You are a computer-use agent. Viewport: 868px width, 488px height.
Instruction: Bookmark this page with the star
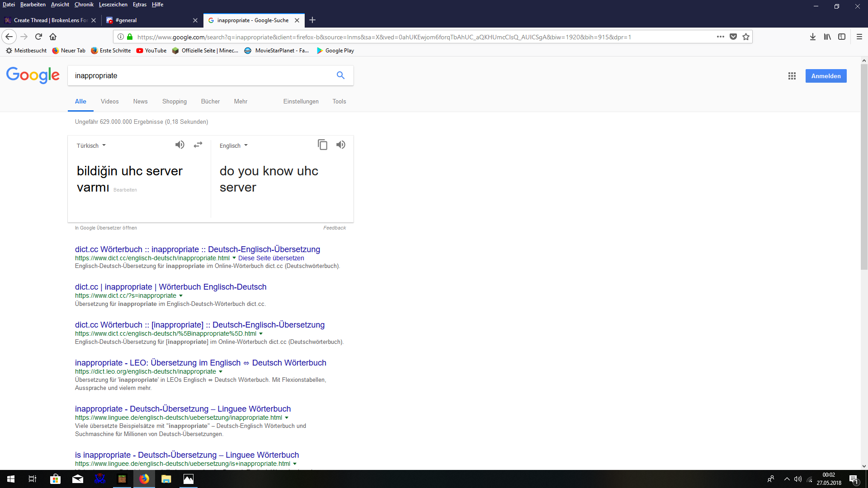coord(746,37)
